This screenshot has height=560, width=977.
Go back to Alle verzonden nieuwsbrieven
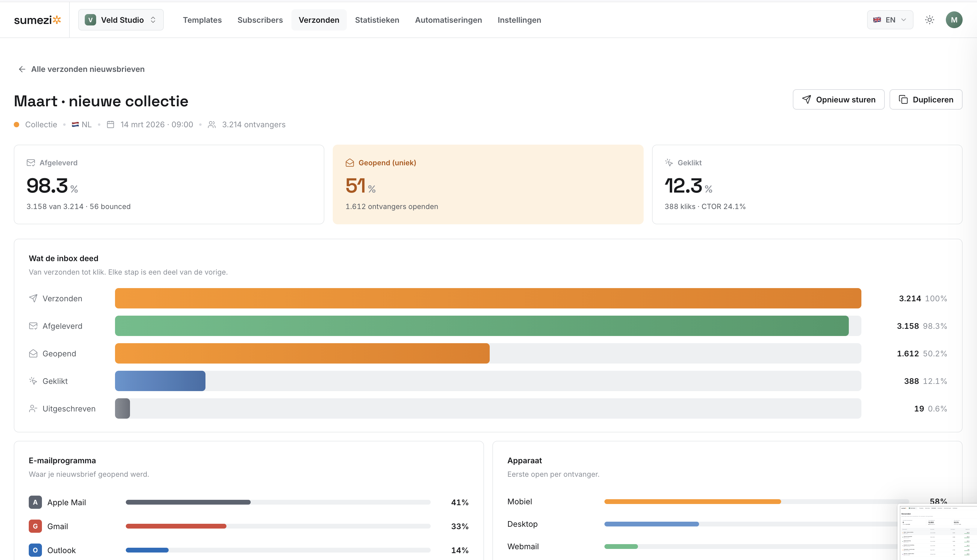[x=81, y=69]
